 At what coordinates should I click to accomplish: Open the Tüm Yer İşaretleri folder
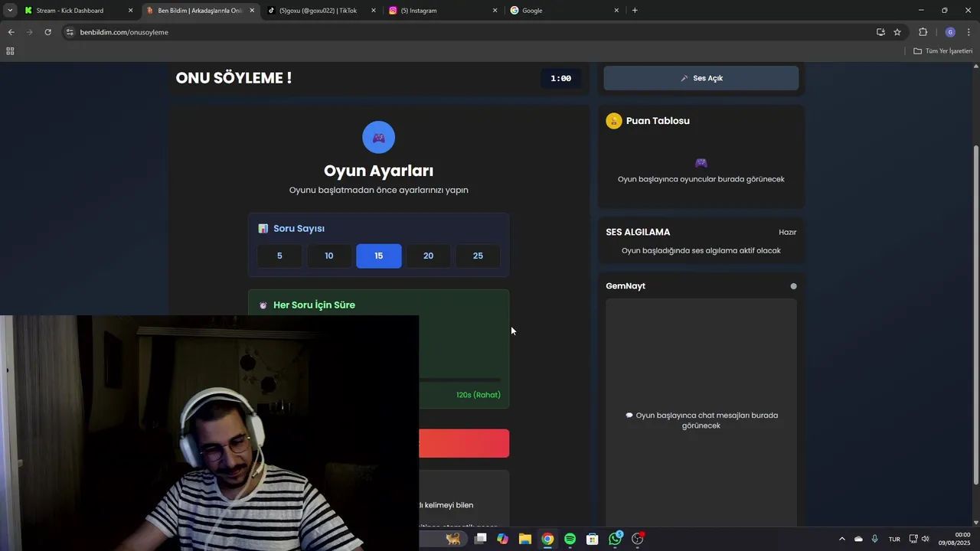pyautogui.click(x=943, y=51)
